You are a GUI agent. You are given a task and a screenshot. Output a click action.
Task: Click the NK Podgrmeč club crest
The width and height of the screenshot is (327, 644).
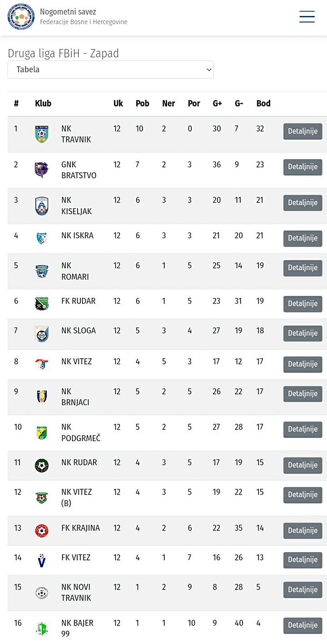click(x=41, y=432)
